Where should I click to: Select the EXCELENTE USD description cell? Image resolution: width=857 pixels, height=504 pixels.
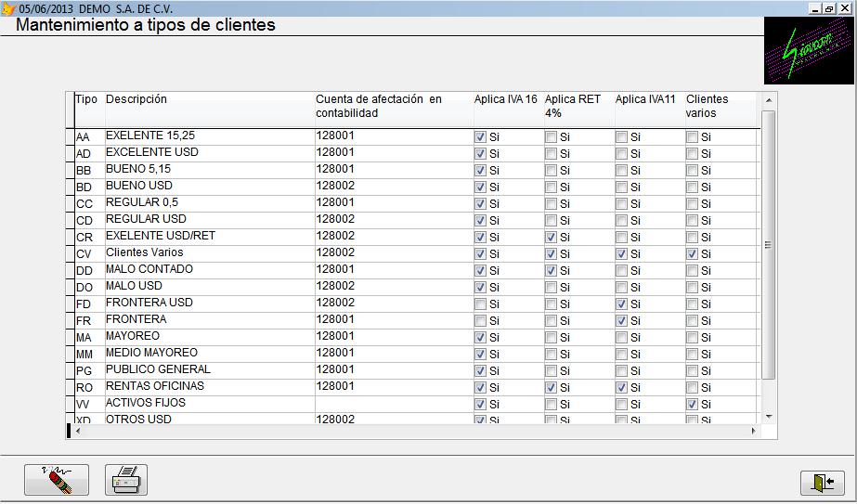point(209,153)
